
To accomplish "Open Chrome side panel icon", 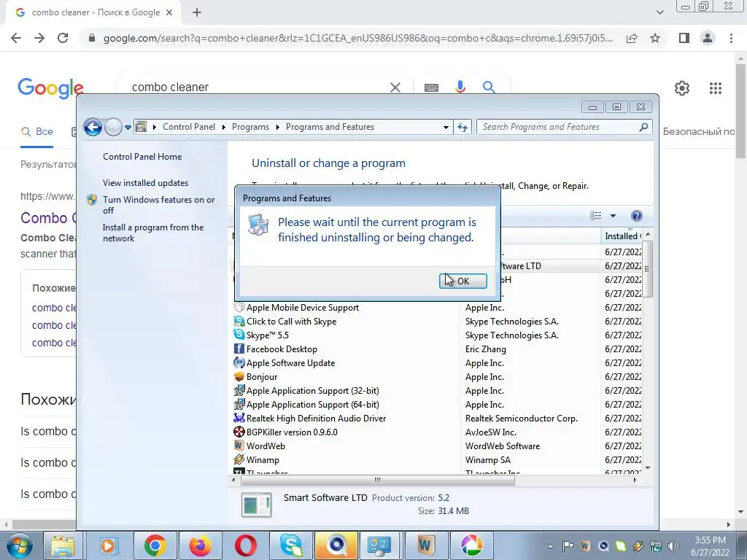I will click(684, 38).
